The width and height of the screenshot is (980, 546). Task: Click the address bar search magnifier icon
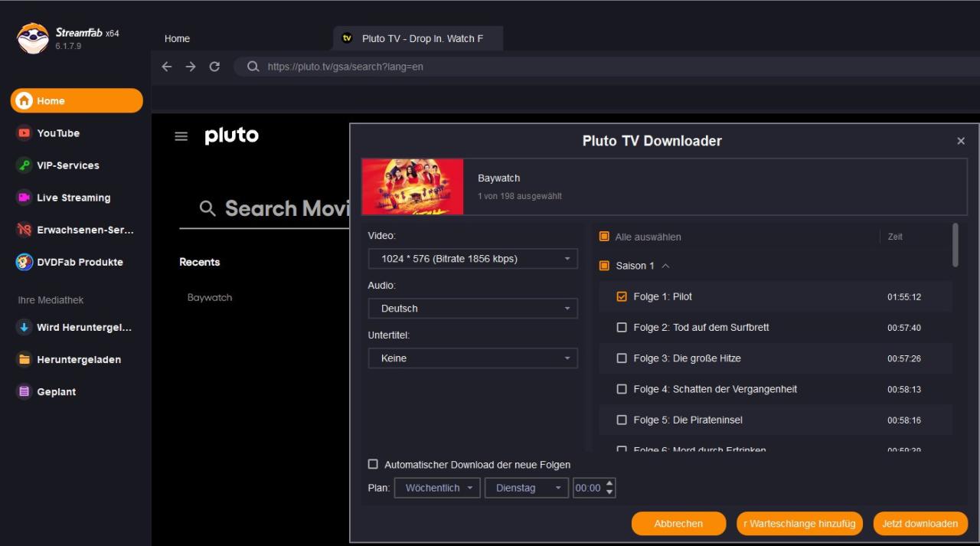(253, 67)
